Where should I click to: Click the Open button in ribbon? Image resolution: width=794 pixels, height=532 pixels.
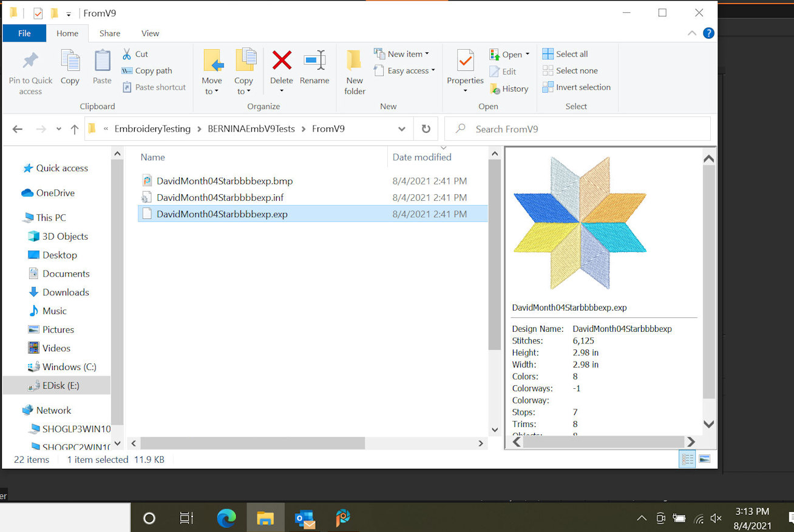tap(510, 54)
